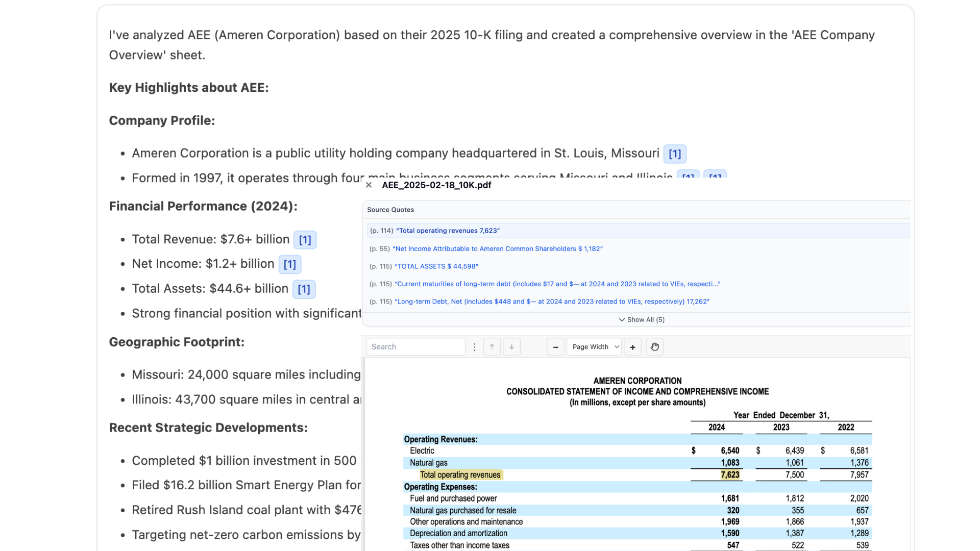Select the Total operating revenues 7,623 quote
This screenshot has height=551, width=980.
click(448, 231)
